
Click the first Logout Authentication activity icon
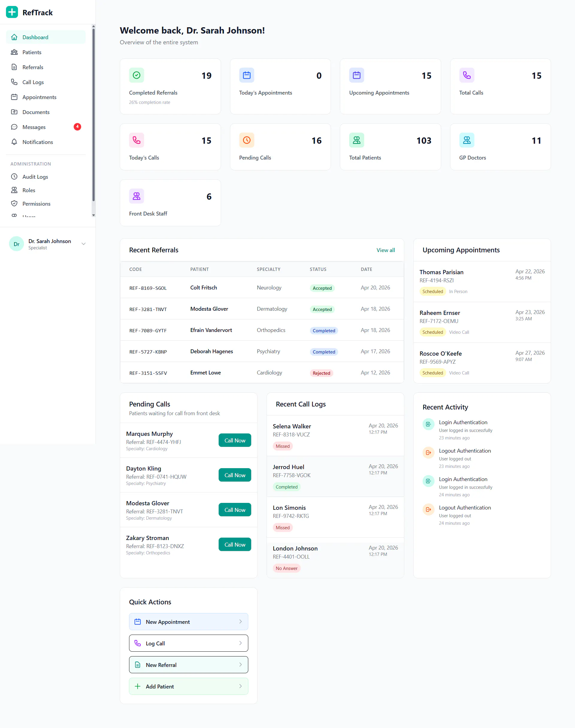click(x=428, y=453)
